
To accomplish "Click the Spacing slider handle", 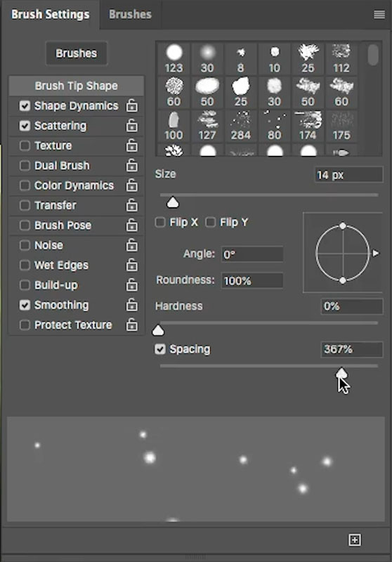I will [x=341, y=374].
